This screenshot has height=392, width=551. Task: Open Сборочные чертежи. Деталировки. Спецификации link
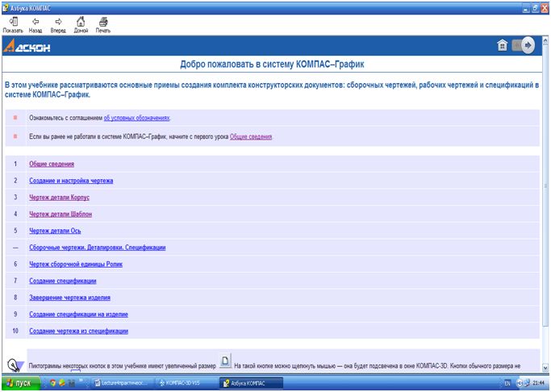[x=98, y=248]
